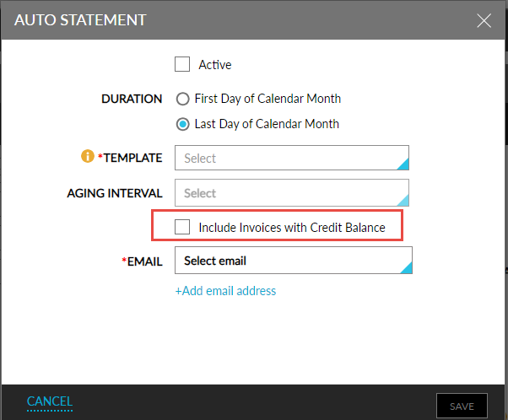
Task: Open the Template select dropdown
Action: coord(287,159)
